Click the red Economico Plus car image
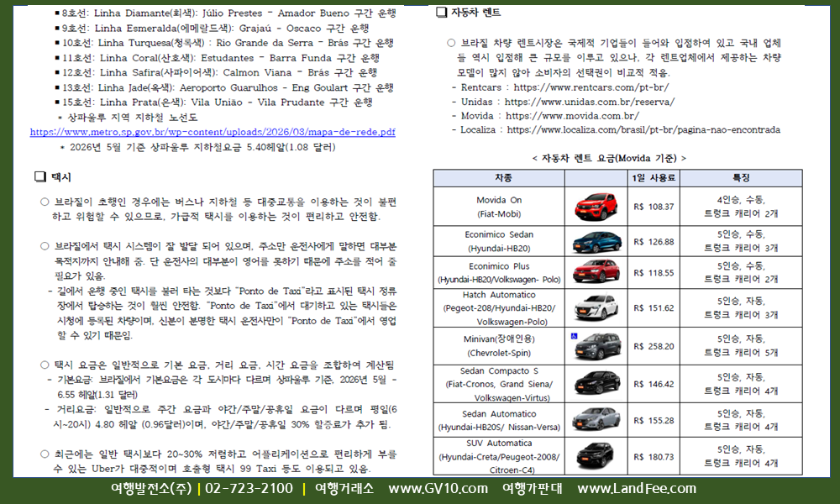Viewport: 840px width, 504px height. pyautogui.click(x=596, y=272)
